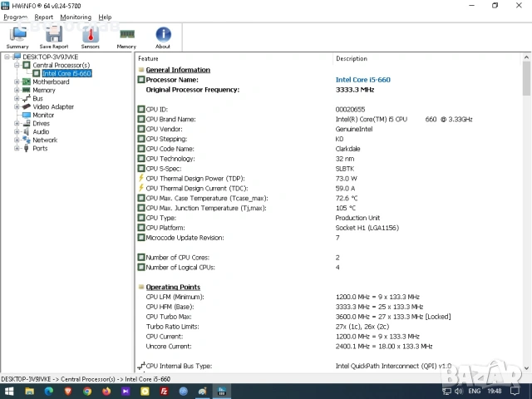The height and width of the screenshot is (399, 532).
Task: Launch Firefox from taskbar
Action: click(106, 392)
